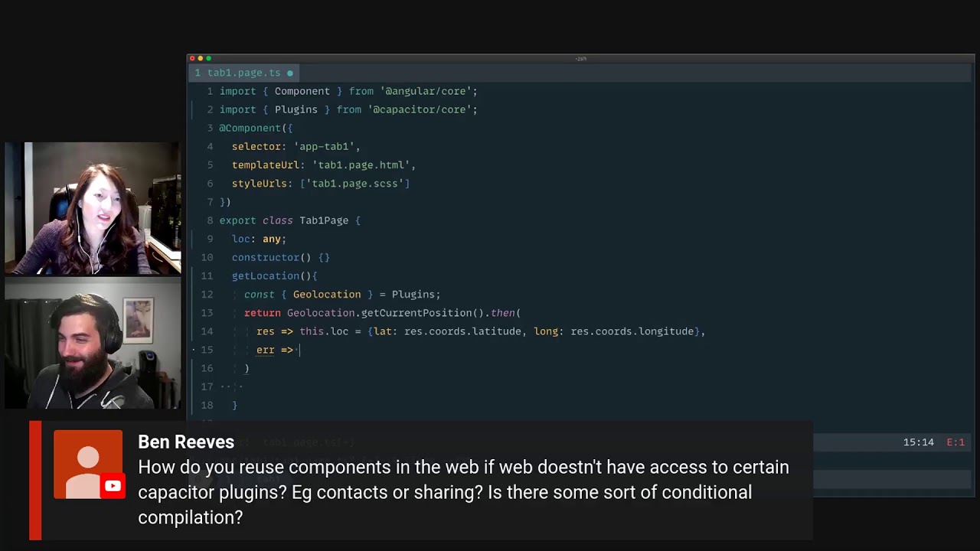Click the 'tab1.page.html' templateUrl value
This screenshot has height=551, width=980.
pos(361,165)
